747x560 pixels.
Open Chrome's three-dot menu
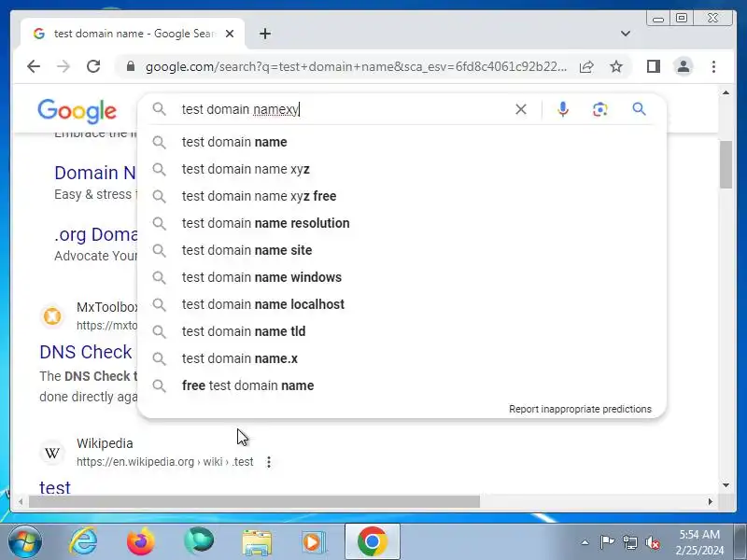pos(713,66)
